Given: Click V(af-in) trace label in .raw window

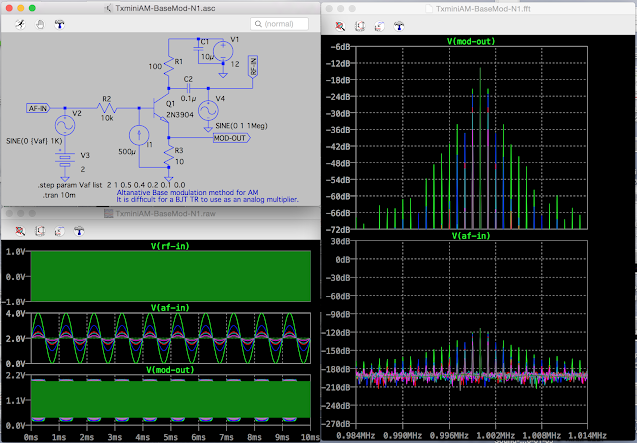Looking at the screenshot, I should pos(170,308).
